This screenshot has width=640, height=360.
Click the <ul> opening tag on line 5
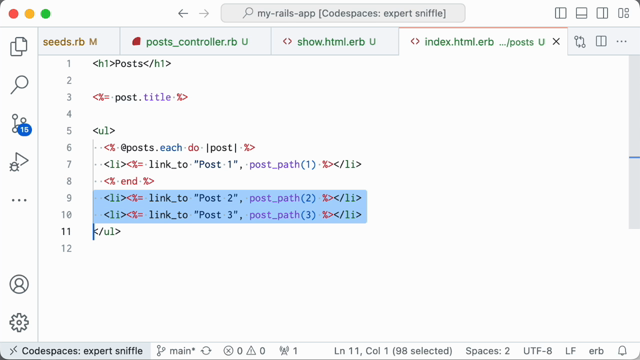(x=104, y=131)
